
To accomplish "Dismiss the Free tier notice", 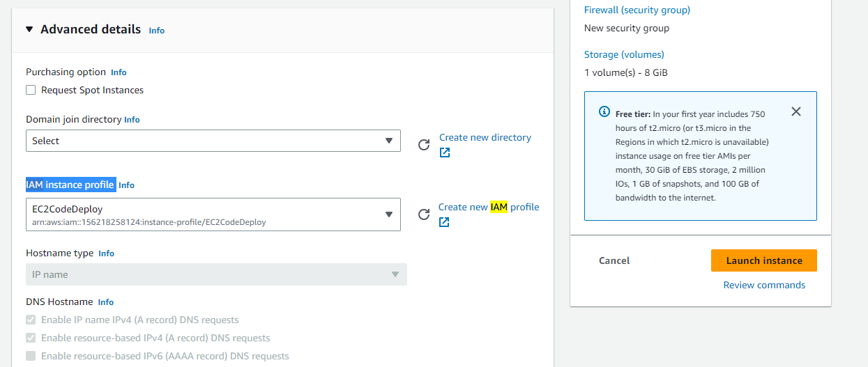I will (x=796, y=111).
